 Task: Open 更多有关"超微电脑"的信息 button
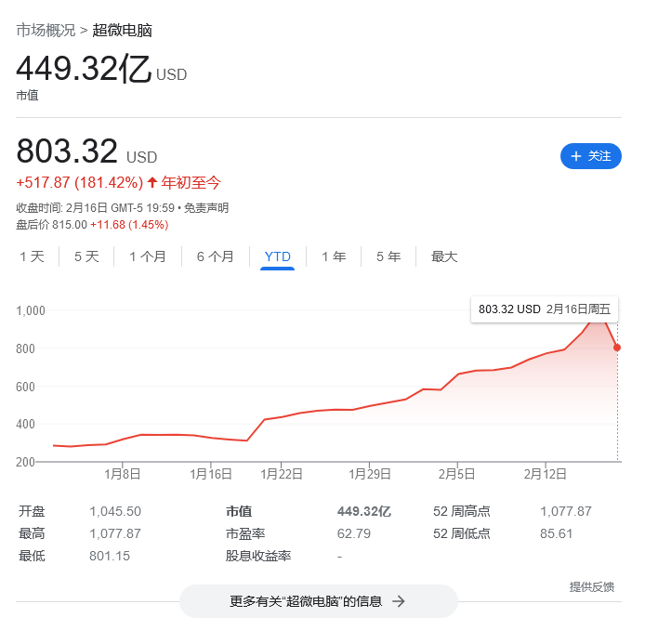[x=318, y=601]
